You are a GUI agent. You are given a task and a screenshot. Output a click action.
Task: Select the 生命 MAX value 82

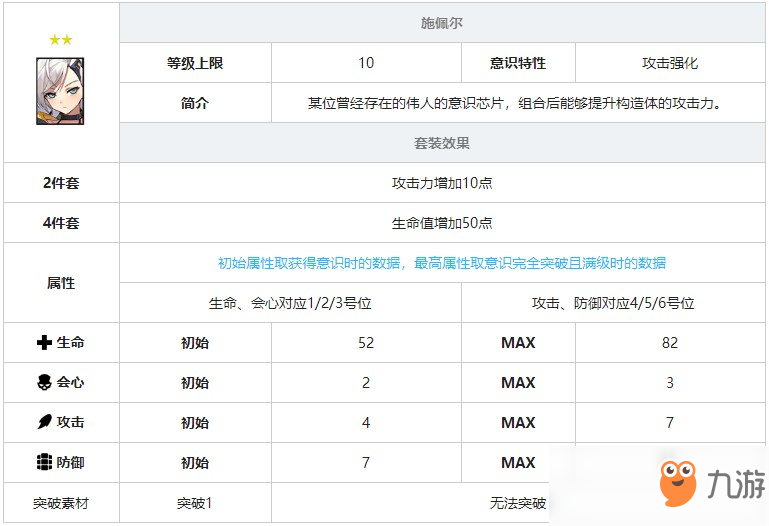[670, 343]
